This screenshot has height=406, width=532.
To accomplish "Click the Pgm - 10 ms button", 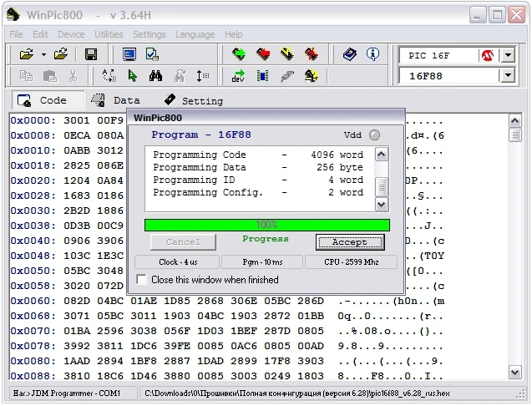I will pos(262,262).
